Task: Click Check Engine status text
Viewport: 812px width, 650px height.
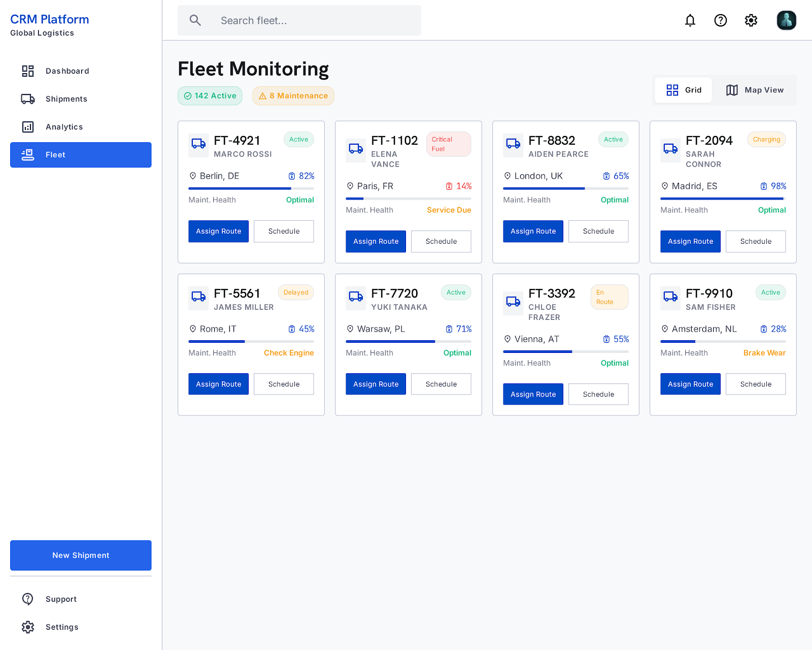Action: pos(289,353)
